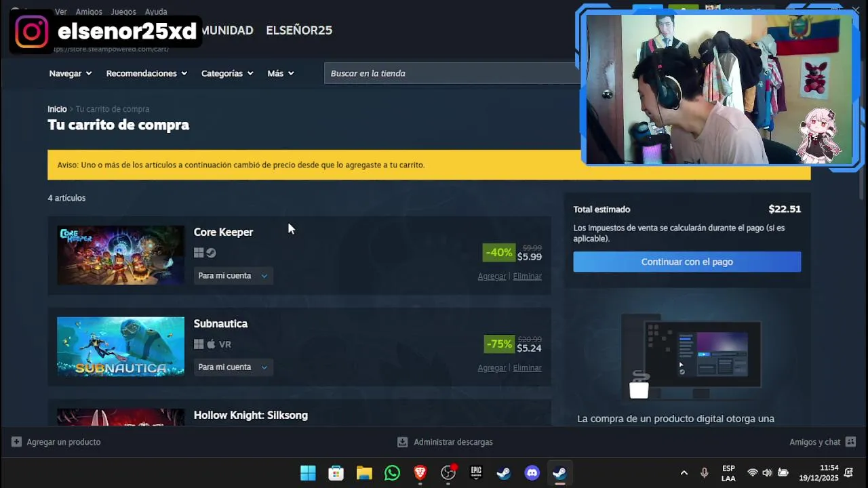This screenshot has width=868, height=488.
Task: Click Core Keeper's Windows platform icon
Action: tap(199, 253)
